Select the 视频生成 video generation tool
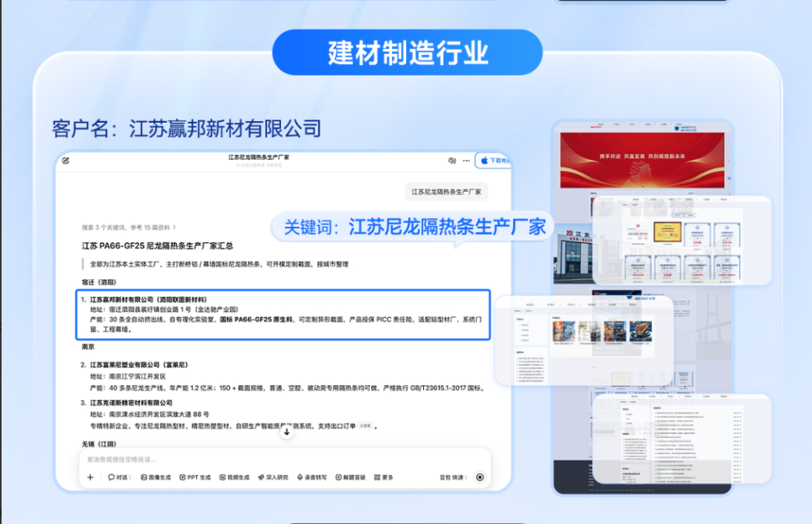 [234, 478]
